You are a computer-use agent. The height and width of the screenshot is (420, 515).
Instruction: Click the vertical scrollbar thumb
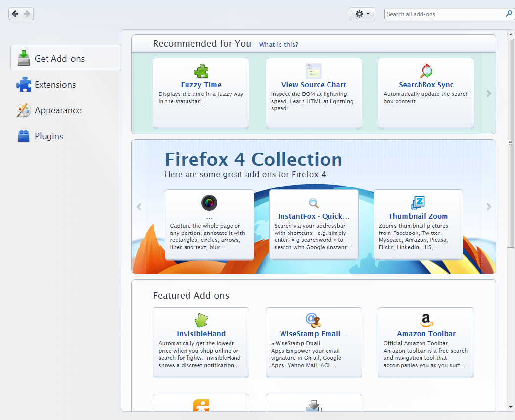pyautogui.click(x=510, y=143)
